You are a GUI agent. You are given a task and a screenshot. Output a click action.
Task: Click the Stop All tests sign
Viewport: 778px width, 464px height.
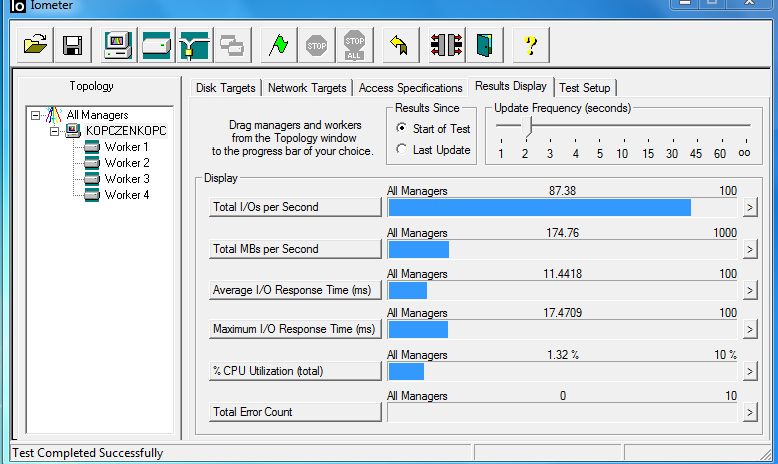pos(354,45)
